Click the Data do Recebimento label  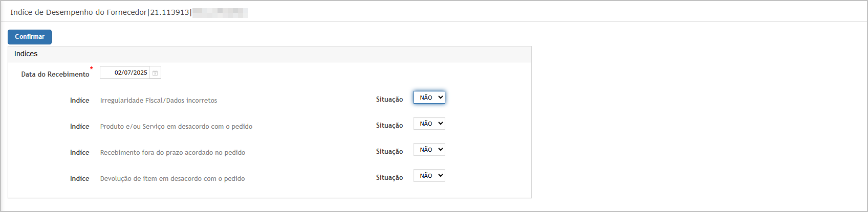(x=55, y=75)
